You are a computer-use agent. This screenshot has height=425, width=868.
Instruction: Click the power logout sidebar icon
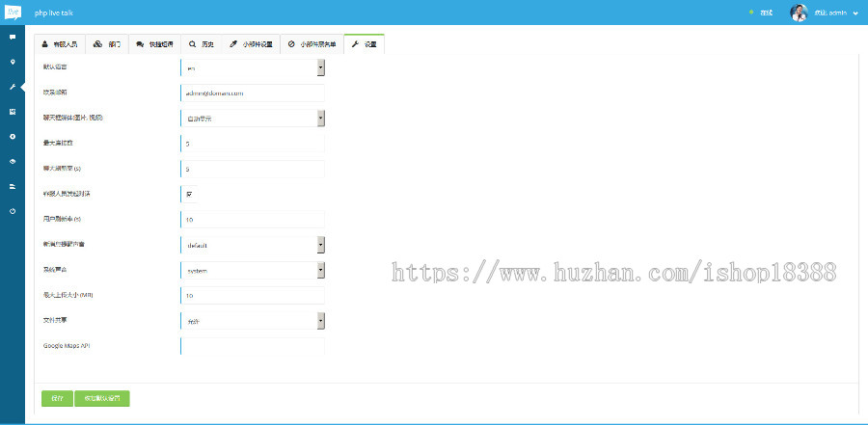[x=13, y=211]
